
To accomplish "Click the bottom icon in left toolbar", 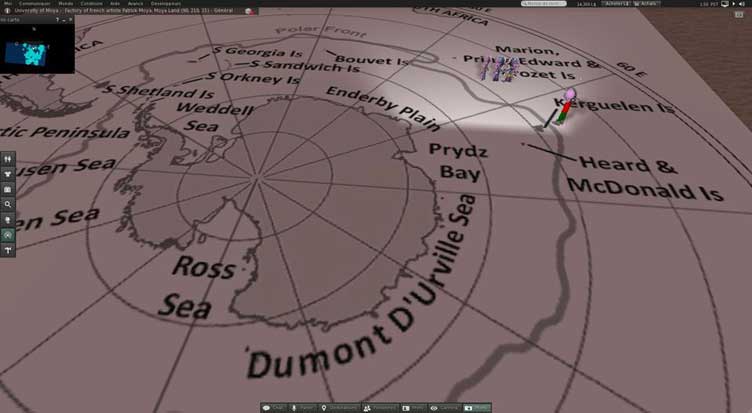I will [8, 249].
